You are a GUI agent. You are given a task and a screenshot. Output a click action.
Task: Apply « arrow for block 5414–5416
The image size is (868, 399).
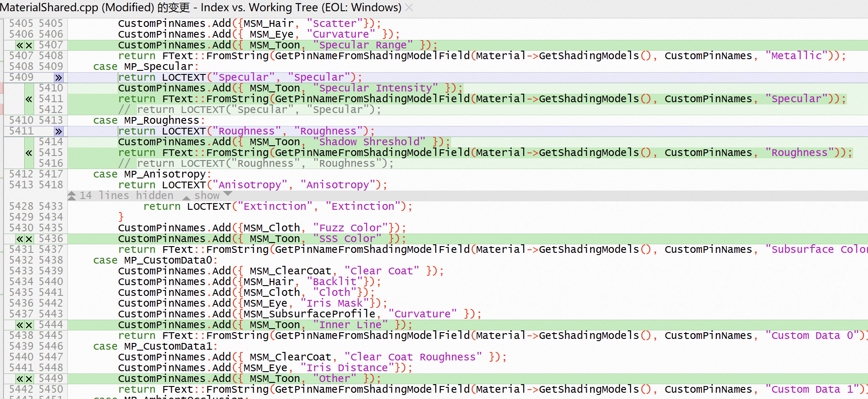[x=29, y=153]
